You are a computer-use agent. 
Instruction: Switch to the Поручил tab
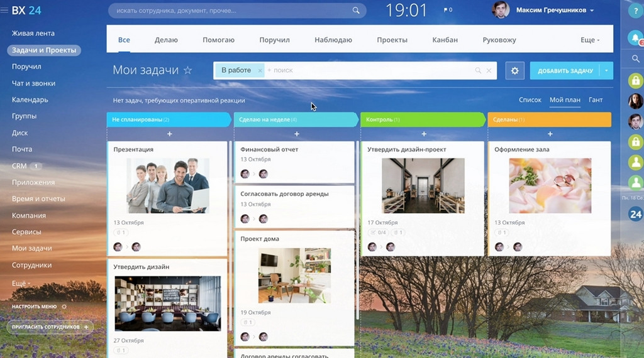tap(274, 40)
